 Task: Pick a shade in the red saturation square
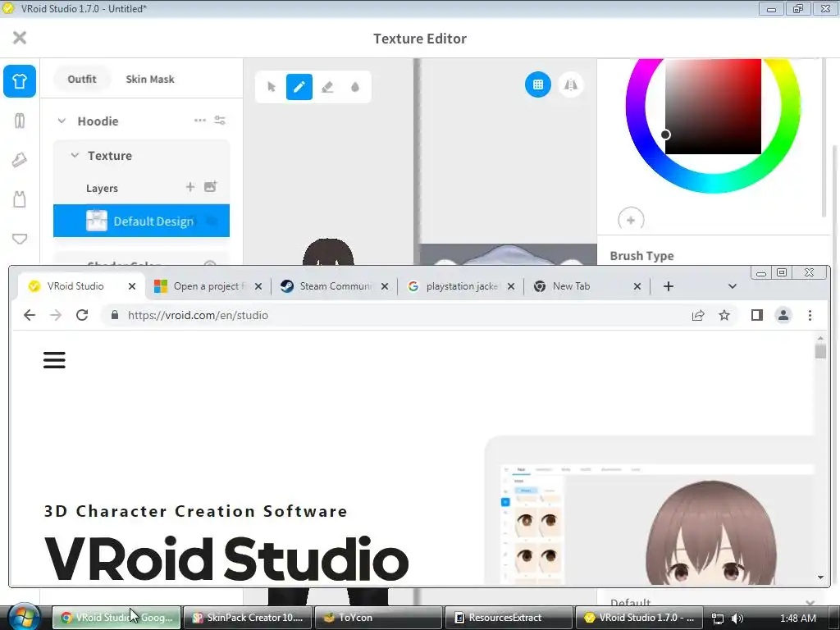coord(713,107)
